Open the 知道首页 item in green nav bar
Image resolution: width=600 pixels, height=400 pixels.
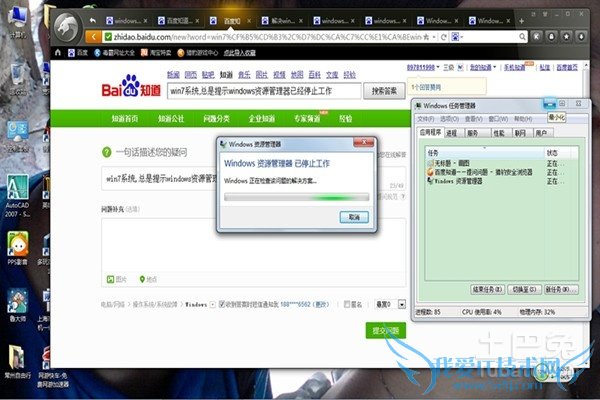click(x=125, y=119)
